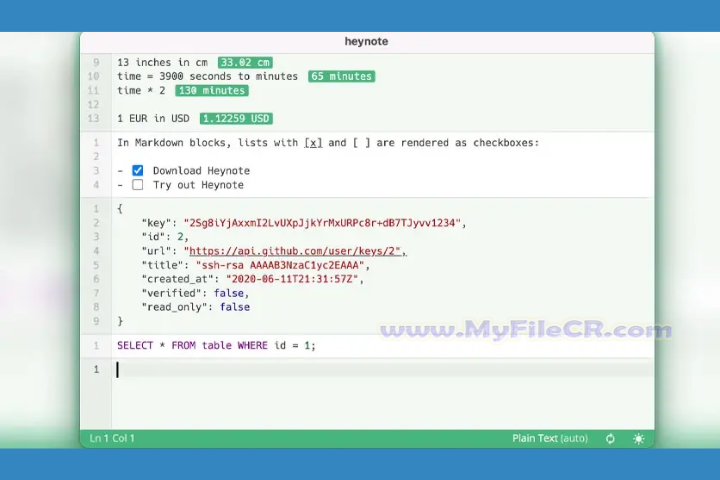Click the 33.02 cm calculation result
720x480 pixels.
point(245,62)
